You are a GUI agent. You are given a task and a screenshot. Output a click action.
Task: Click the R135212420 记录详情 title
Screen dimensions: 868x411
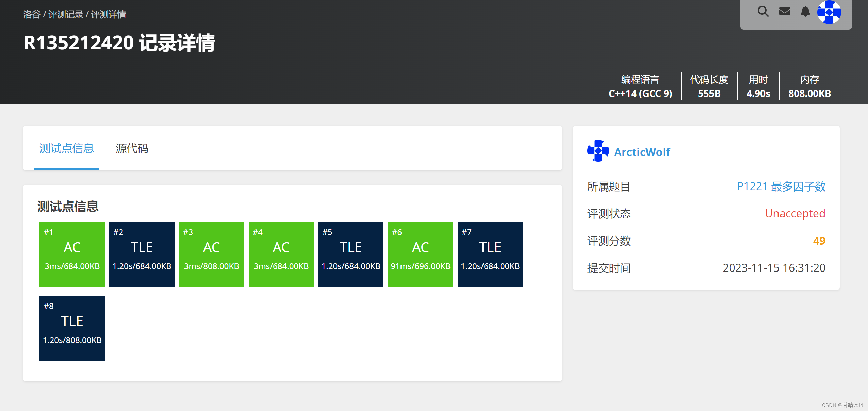(119, 43)
